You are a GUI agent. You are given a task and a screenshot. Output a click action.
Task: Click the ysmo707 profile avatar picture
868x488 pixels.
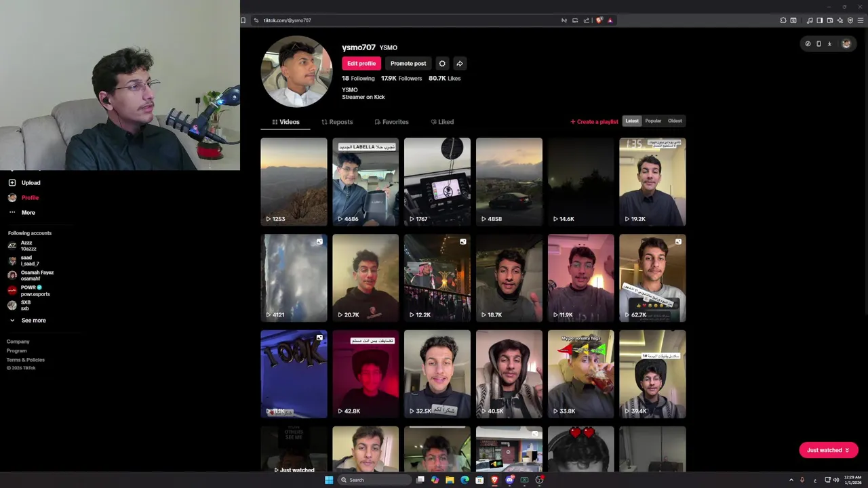(296, 72)
